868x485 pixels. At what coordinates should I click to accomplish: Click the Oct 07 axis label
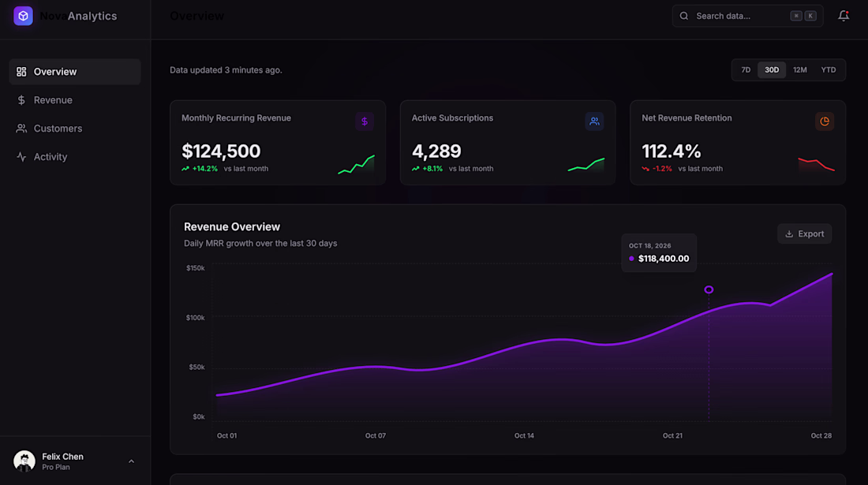[x=376, y=436]
